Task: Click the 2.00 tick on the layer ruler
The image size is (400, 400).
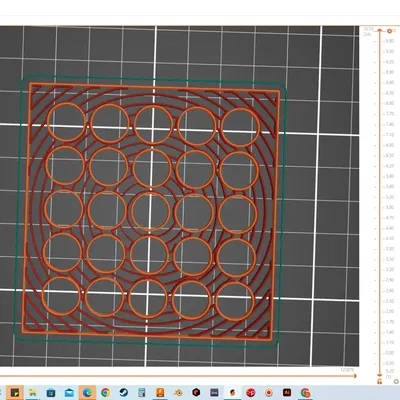Action: click(x=389, y=311)
